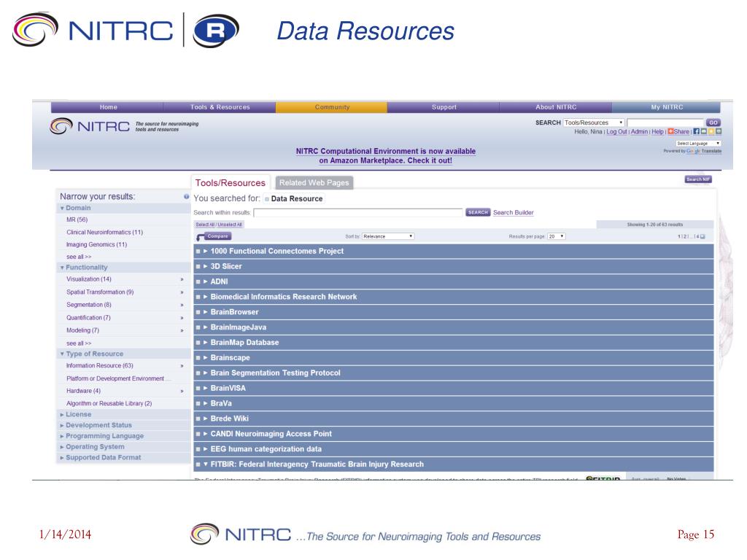Click the Select All link
Screen dimensions: 747x560
tap(205, 225)
